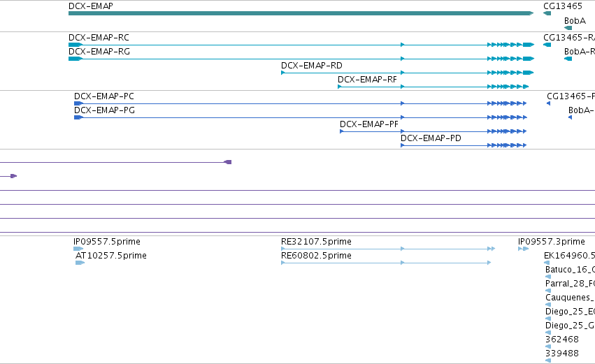This screenshot has height=364, width=595.
Task: Click the Cauquenes feature label
Action: click(570, 298)
